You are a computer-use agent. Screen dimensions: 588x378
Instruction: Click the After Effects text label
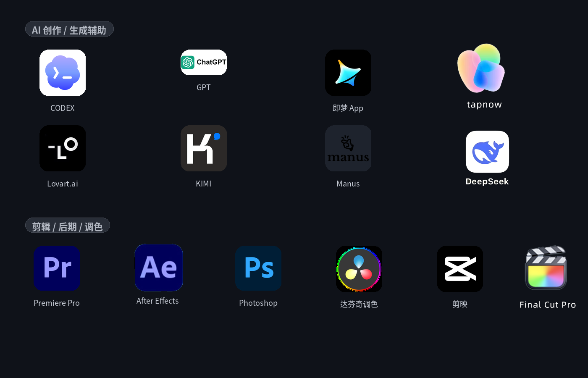pos(157,301)
